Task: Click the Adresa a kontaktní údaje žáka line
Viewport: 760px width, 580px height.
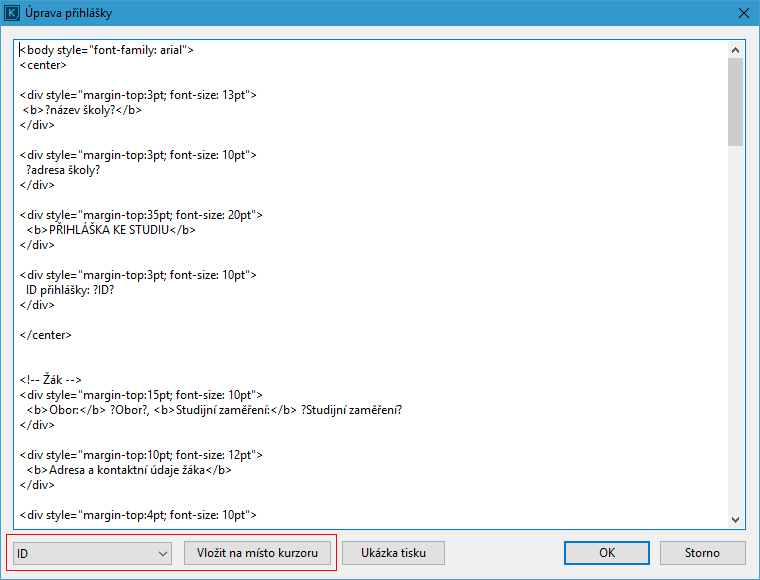Action: pyautogui.click(x=131, y=470)
